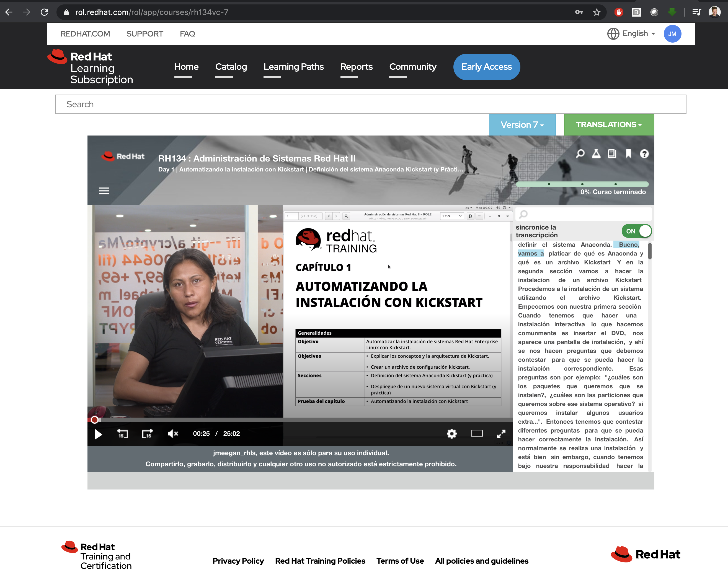This screenshot has height=578, width=728.
Task: Click the Early Access button
Action: 487,67
